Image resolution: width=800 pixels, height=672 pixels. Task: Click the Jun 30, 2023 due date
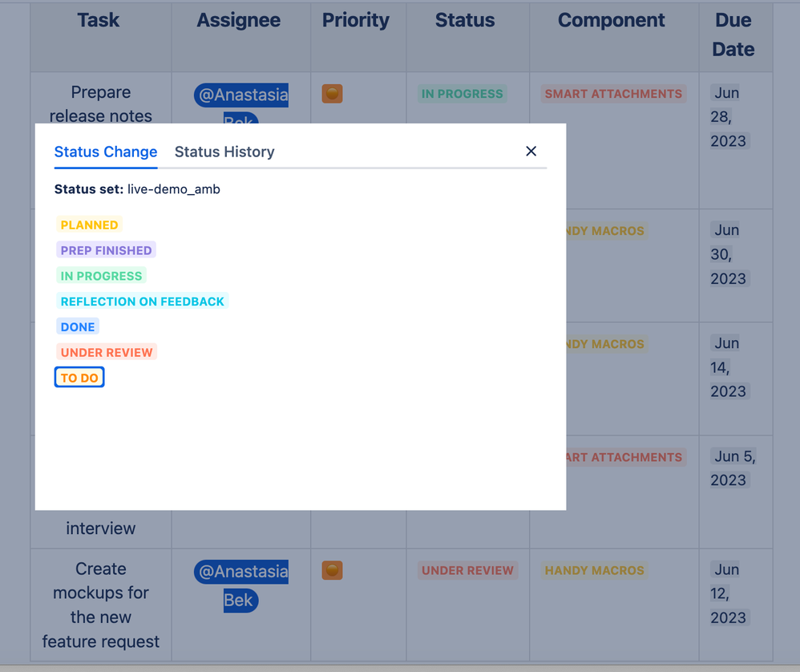[x=729, y=254]
